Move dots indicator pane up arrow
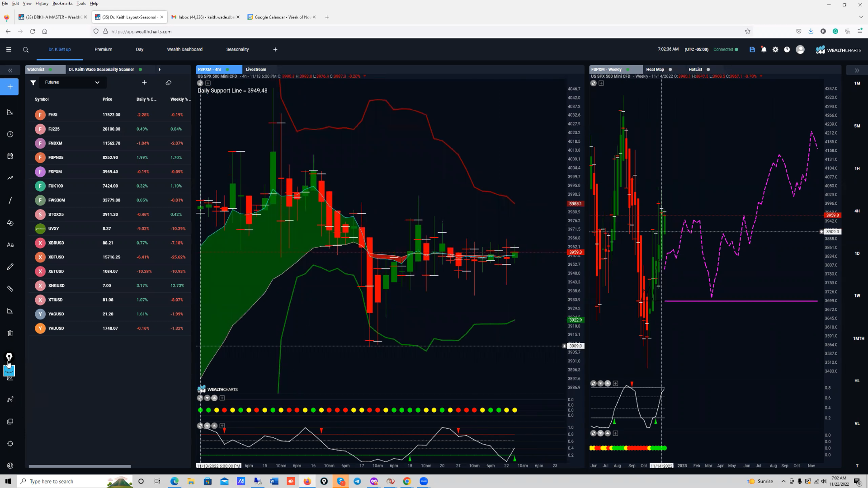The width and height of the screenshot is (868, 488). 215,398
